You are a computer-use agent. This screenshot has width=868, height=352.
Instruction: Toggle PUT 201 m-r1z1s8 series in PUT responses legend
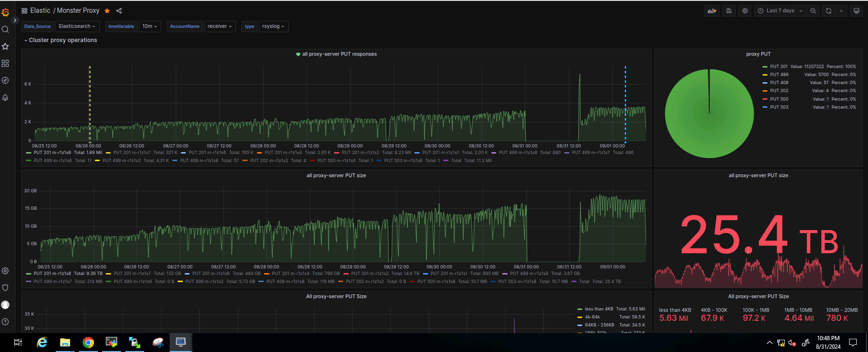52,153
